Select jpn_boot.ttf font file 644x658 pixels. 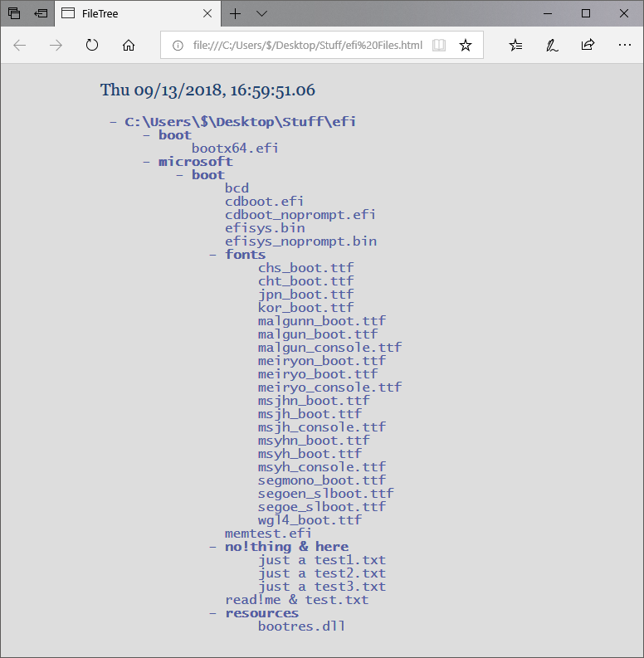click(305, 295)
